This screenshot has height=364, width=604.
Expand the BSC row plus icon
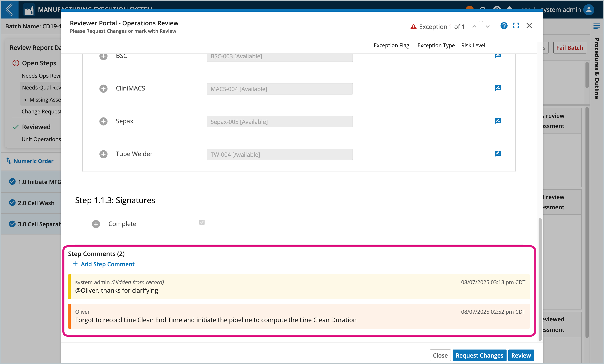[103, 56]
